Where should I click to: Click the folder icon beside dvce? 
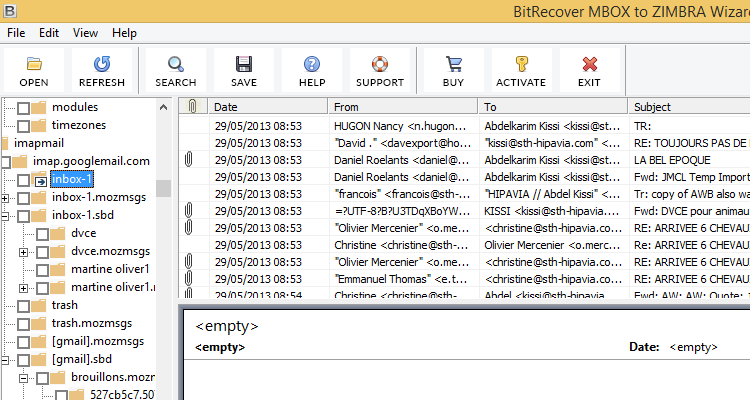point(58,233)
